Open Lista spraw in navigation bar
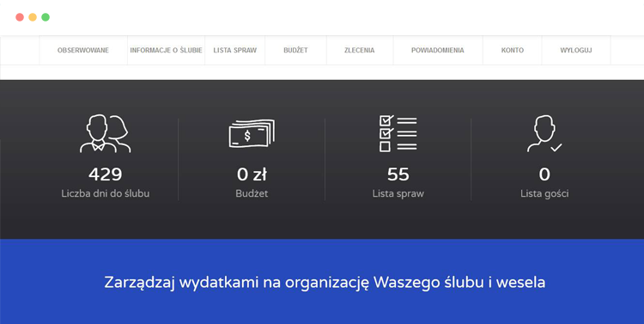 [235, 50]
